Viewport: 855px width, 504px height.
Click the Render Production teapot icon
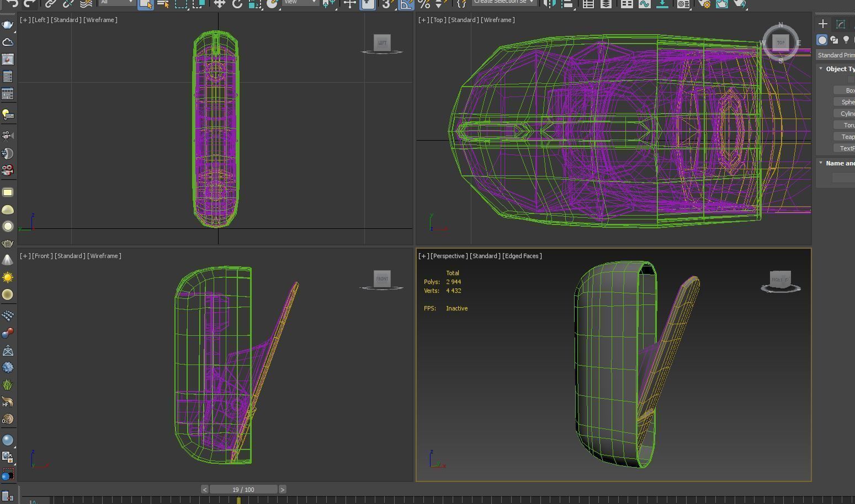(740, 3)
